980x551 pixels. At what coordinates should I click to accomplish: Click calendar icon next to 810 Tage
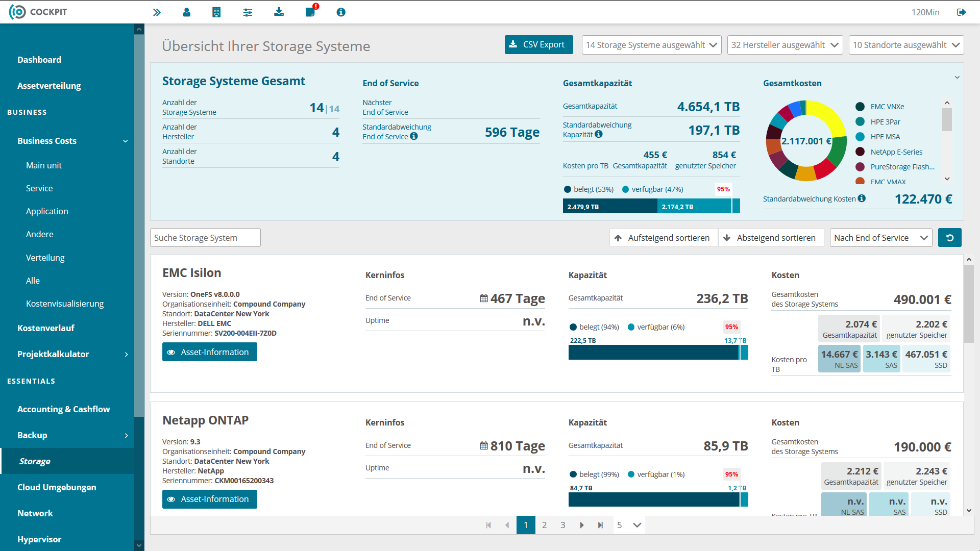pos(484,446)
